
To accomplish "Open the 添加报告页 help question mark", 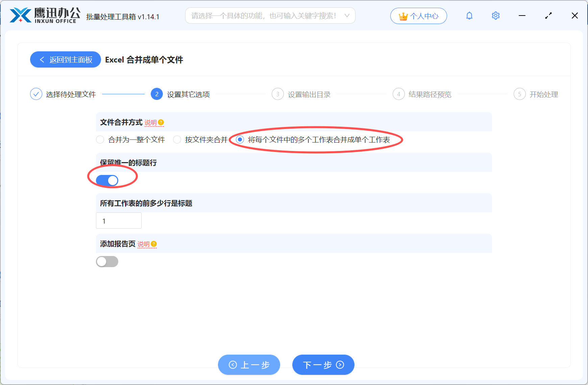I will 154,244.
